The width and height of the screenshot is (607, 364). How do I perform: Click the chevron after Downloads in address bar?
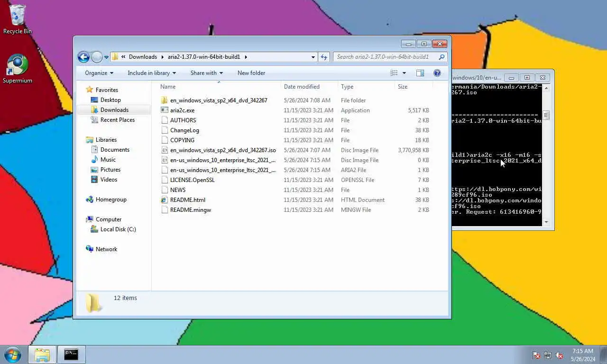click(162, 57)
